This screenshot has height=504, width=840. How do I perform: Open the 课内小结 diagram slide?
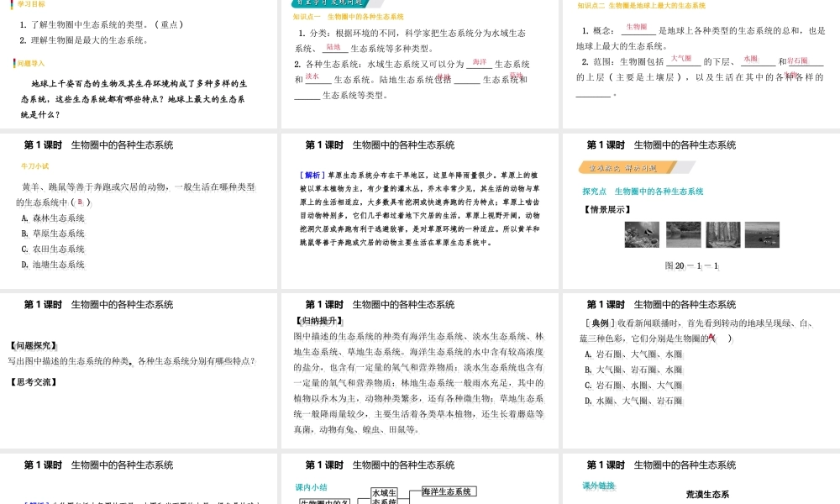419,479
